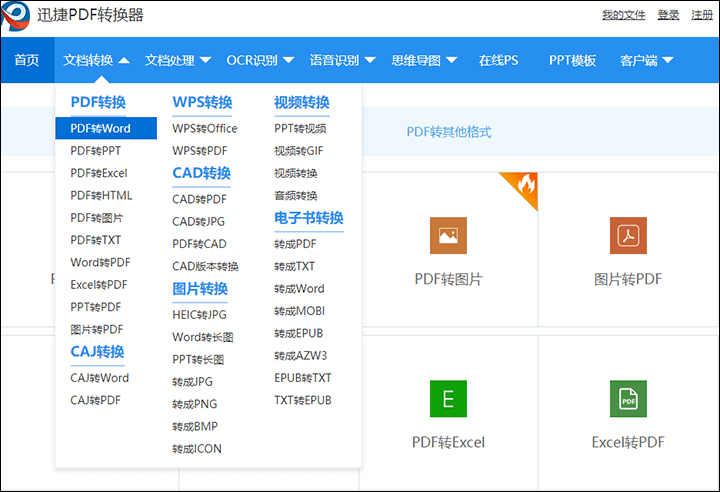Choose 转成AZW3 menu entry

[300, 356]
